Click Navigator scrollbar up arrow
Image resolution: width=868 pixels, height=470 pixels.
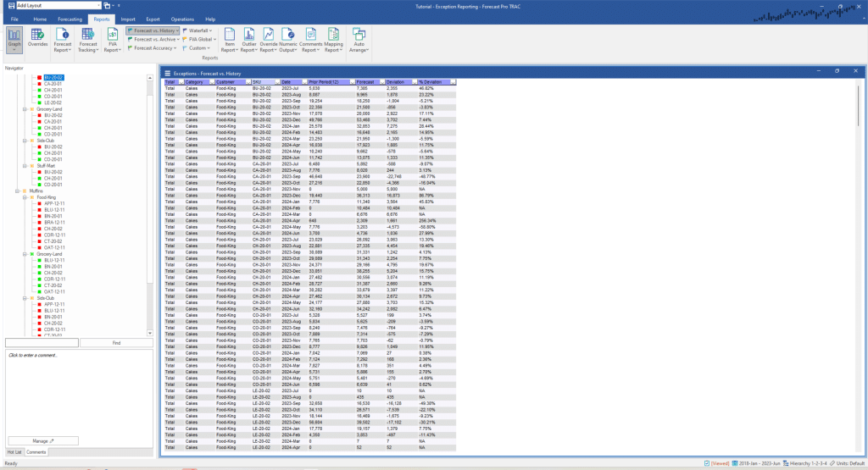[x=150, y=78]
